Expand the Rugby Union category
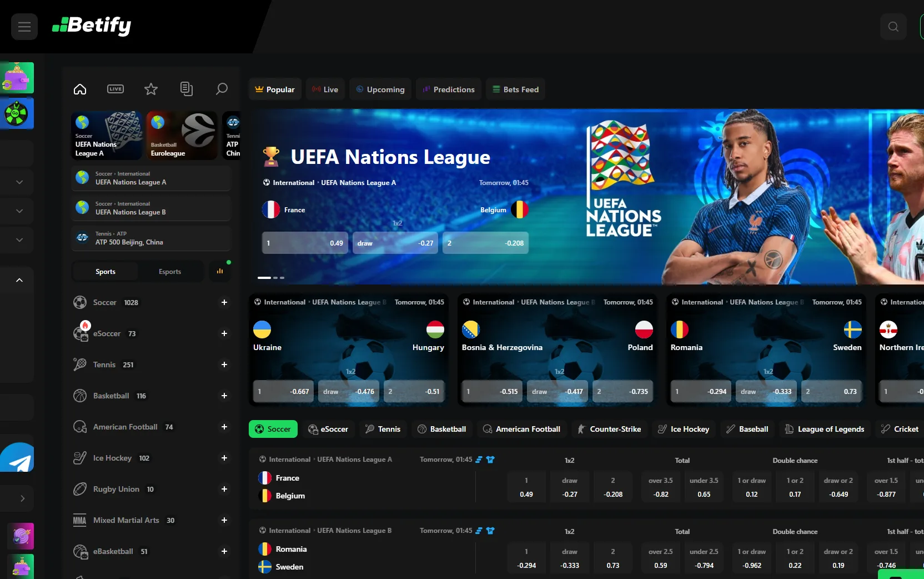Viewport: 924px width, 579px height. [224, 489]
